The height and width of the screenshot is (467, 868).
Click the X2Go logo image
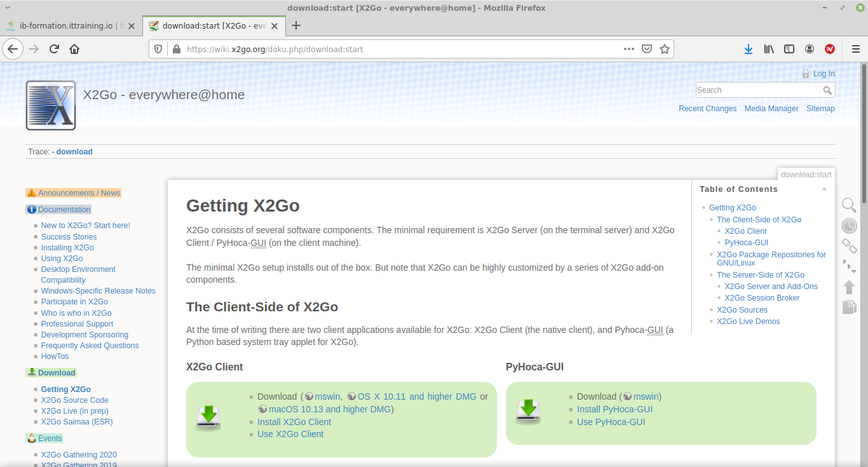51,105
